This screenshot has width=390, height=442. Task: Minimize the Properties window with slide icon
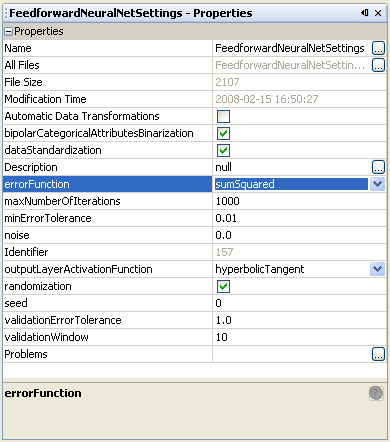click(x=364, y=13)
